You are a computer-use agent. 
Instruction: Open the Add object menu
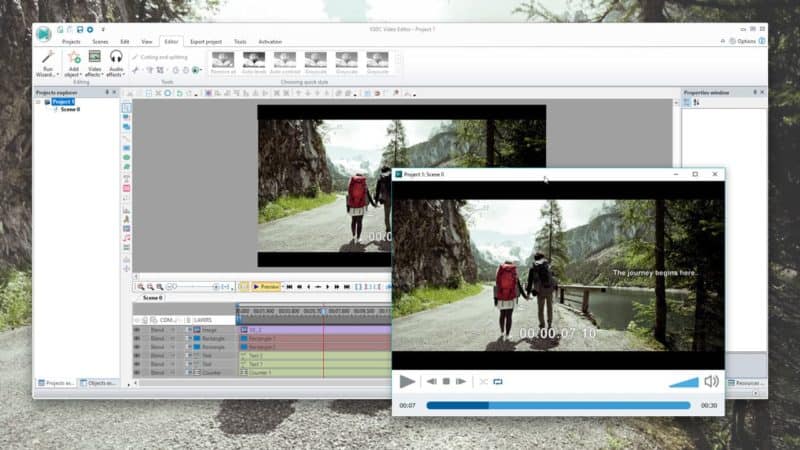coord(73,64)
